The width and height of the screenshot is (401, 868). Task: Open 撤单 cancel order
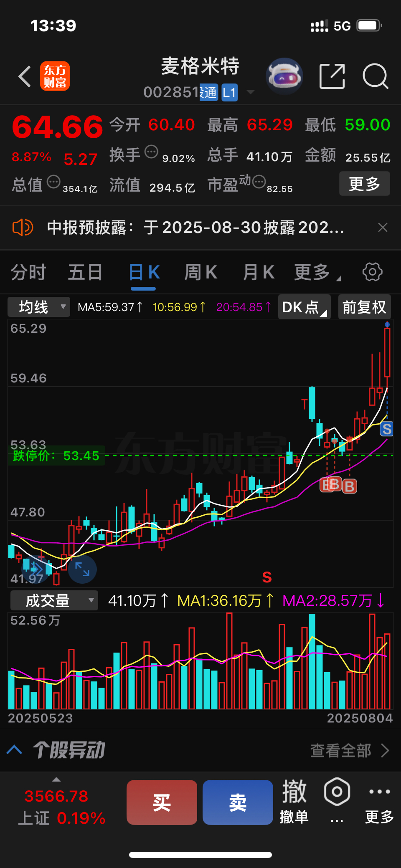[x=294, y=802]
